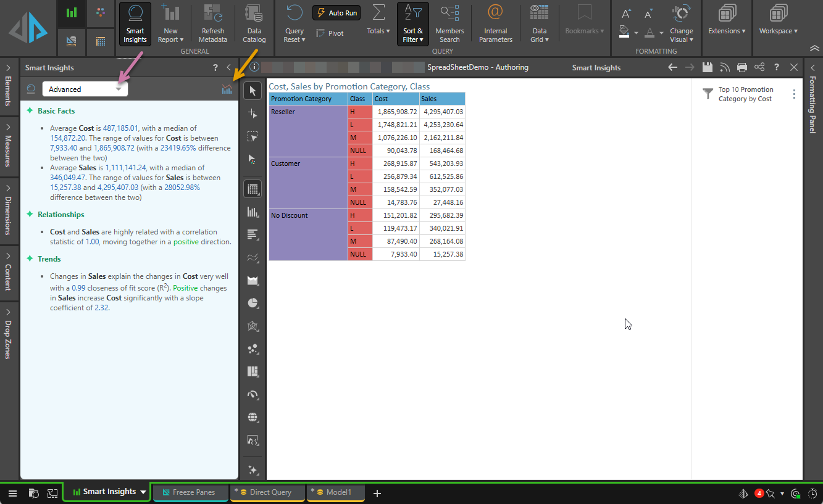Print the report with the printer icon
The width and height of the screenshot is (823, 504).
742,68
